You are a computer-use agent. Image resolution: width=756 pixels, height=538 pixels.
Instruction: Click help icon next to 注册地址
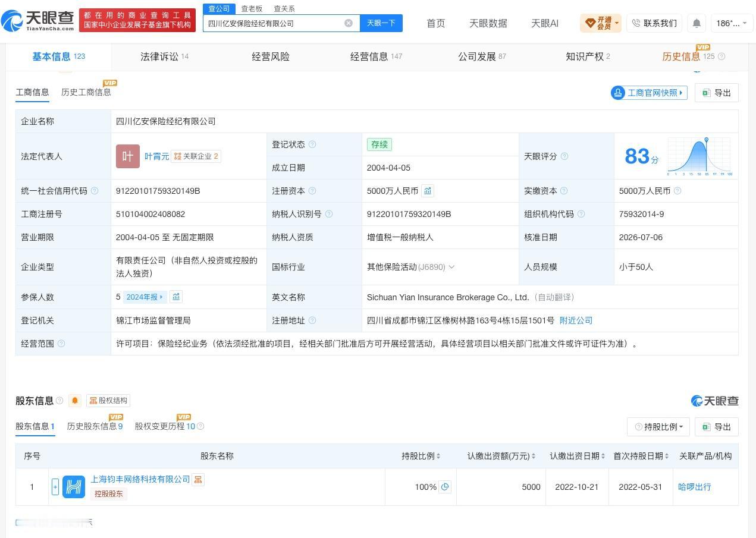click(312, 320)
